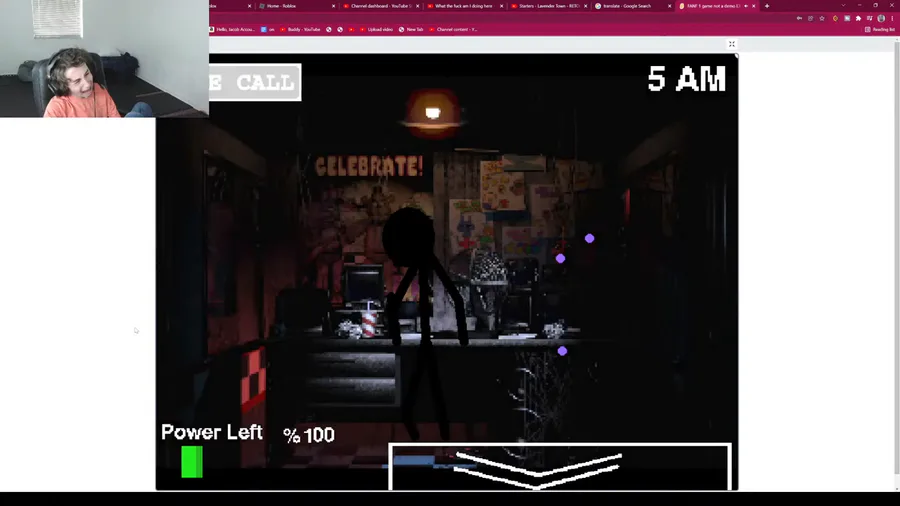Image resolution: width=900 pixels, height=506 pixels.
Task: Open the Chrome three-dot menu
Action: pos(893,18)
